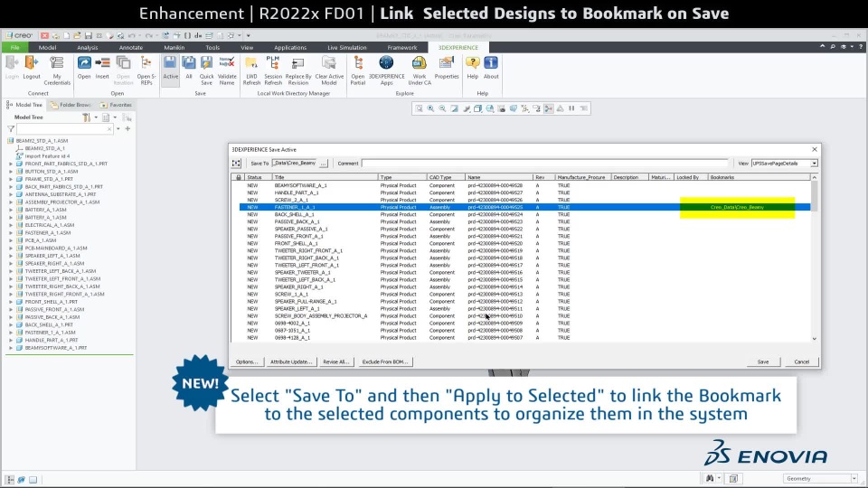Switch to the Live Simulation tab
Screen dimensions: 868x488
tap(346, 48)
